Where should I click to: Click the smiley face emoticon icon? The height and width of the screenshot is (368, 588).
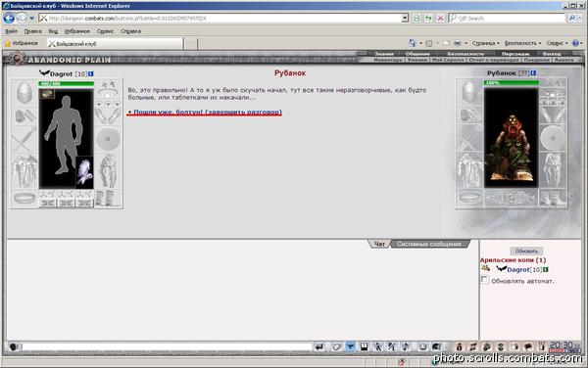click(422, 346)
